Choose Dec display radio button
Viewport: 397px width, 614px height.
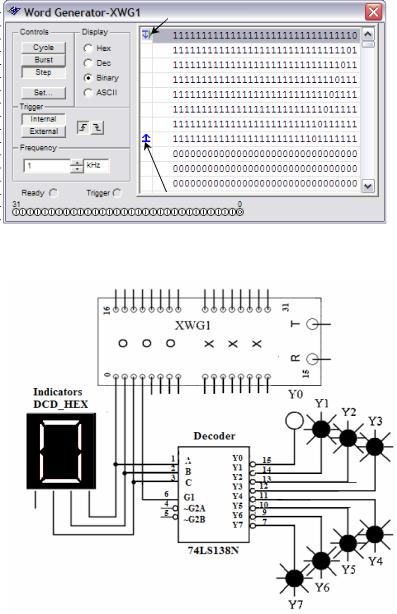(x=88, y=63)
